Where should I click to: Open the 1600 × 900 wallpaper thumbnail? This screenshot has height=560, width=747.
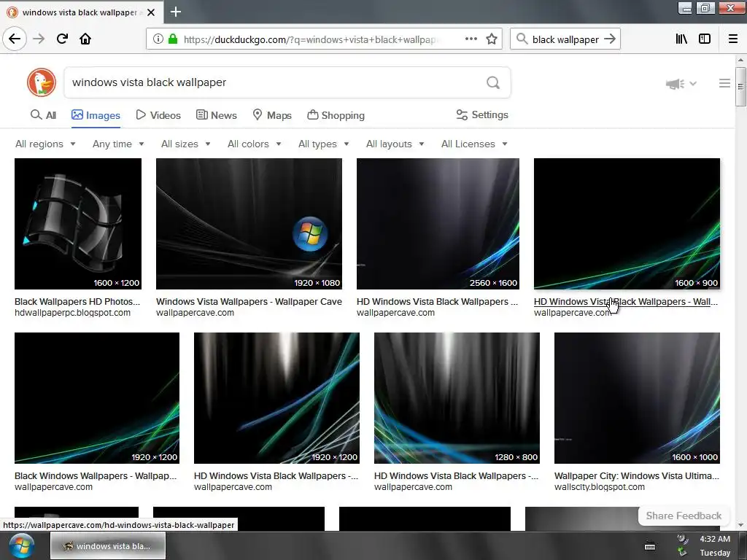coord(627,224)
